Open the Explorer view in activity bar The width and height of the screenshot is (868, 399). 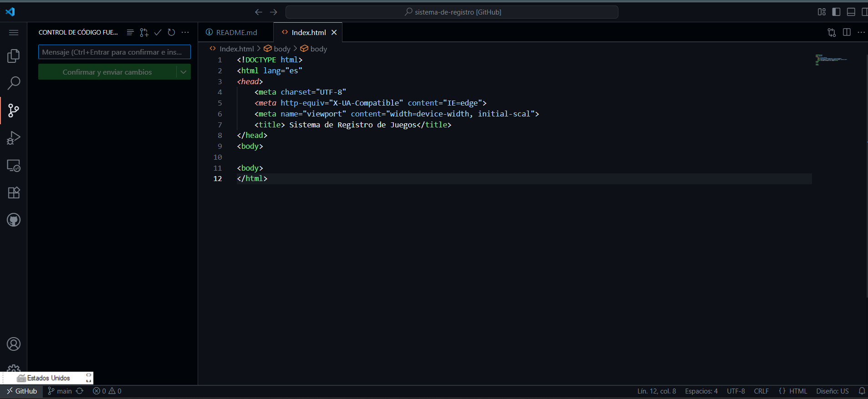point(14,56)
